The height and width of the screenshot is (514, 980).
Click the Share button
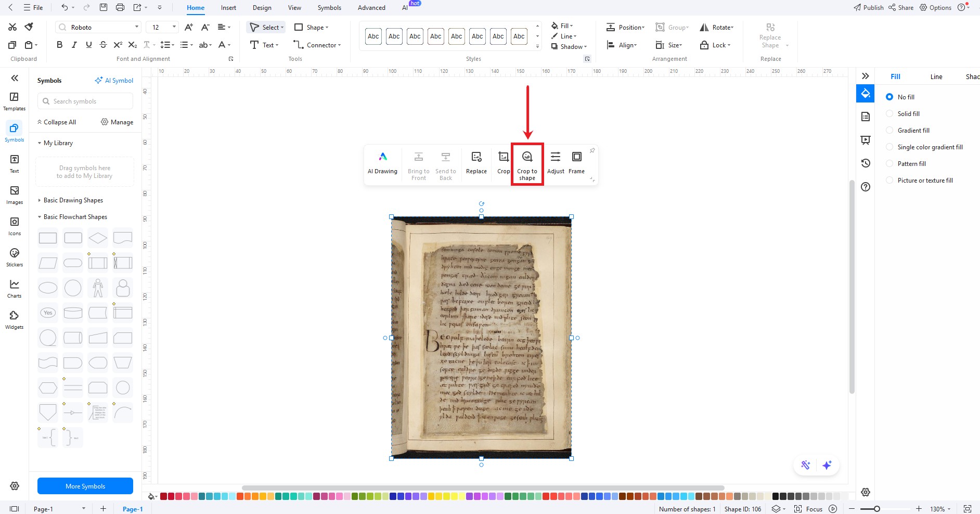click(901, 7)
